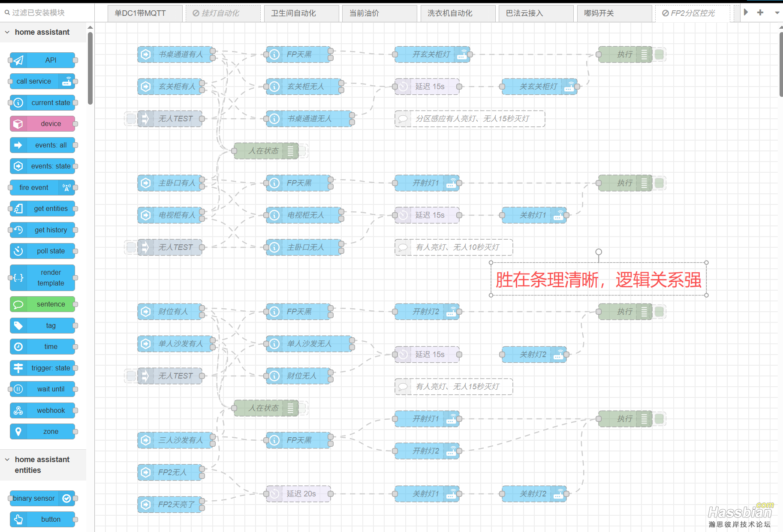
Task: Open the 嘟妈开关 flow tab
Action: coord(614,13)
